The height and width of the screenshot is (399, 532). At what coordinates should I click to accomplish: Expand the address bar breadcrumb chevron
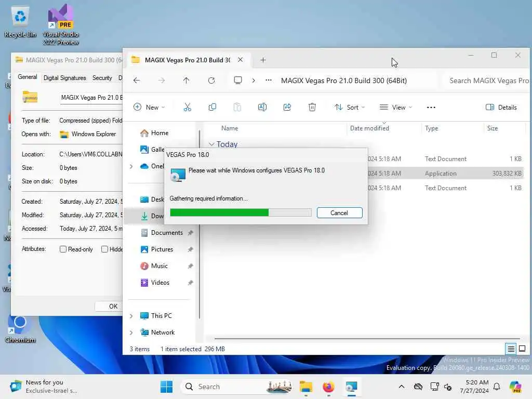pyautogui.click(x=254, y=81)
